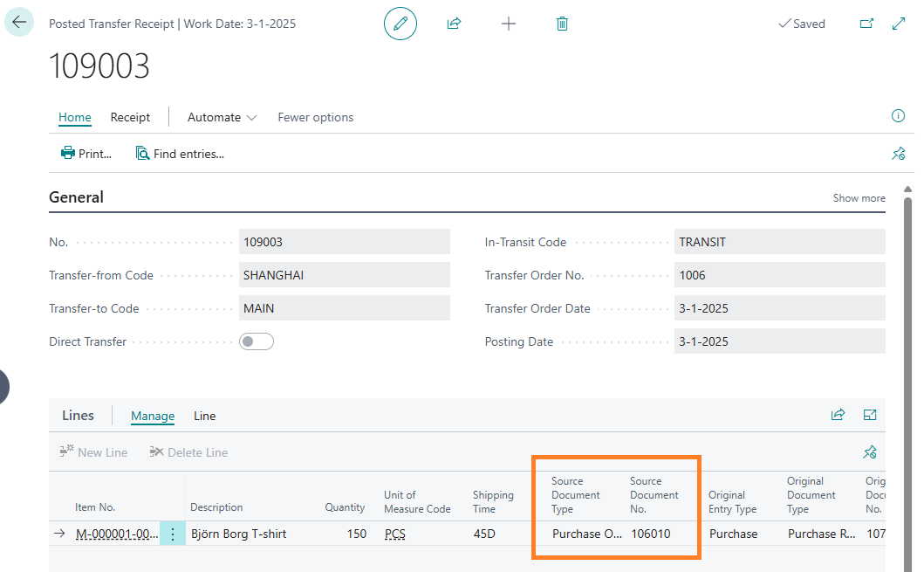Click the trash delete icon
924x572 pixels.
coord(562,24)
